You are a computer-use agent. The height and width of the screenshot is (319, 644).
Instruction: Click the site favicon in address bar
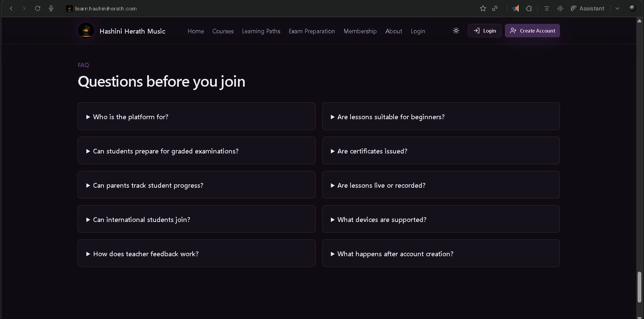pos(69,8)
